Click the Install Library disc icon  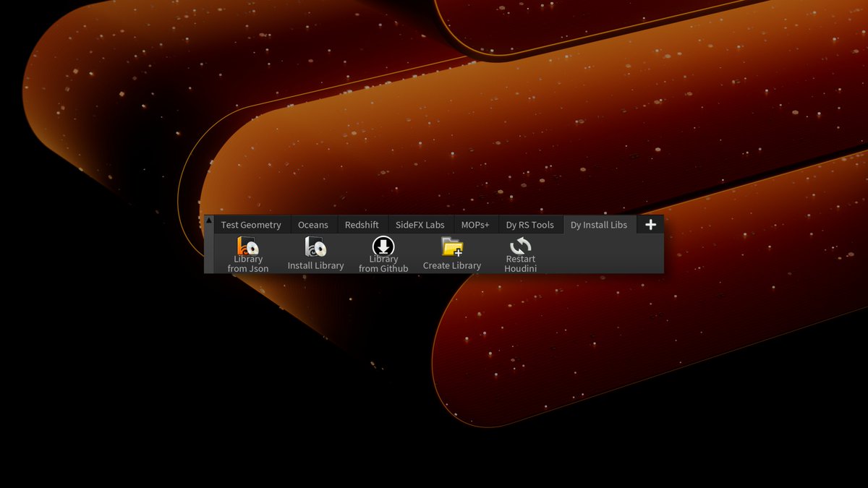(315, 246)
